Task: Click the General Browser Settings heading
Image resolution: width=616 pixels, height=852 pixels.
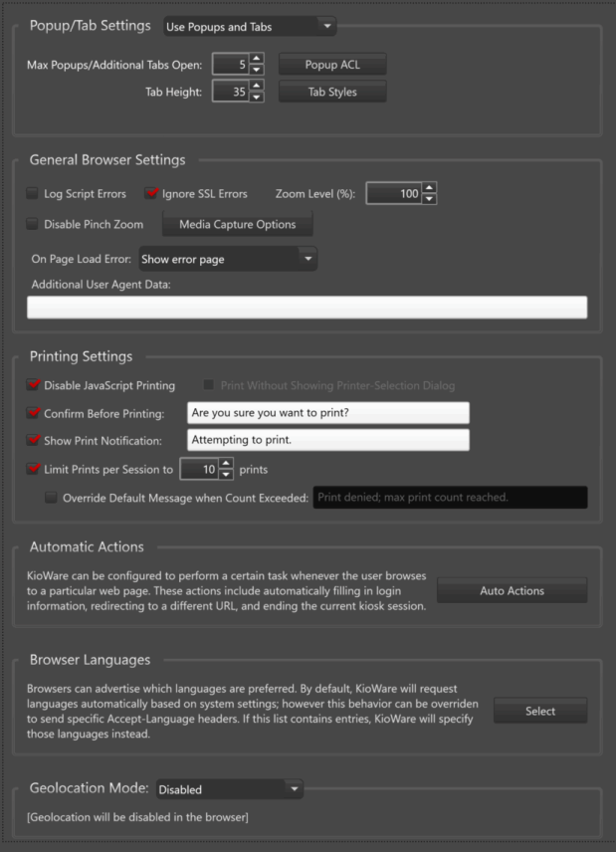Action: click(107, 159)
